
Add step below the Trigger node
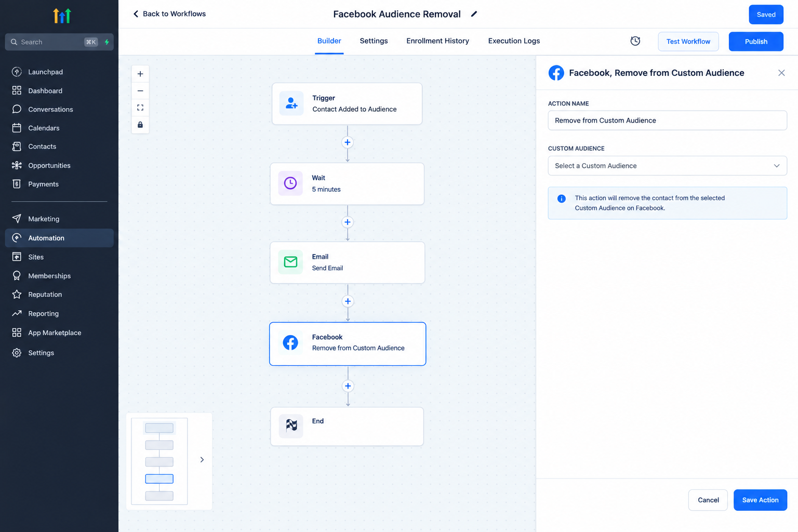[348, 142]
